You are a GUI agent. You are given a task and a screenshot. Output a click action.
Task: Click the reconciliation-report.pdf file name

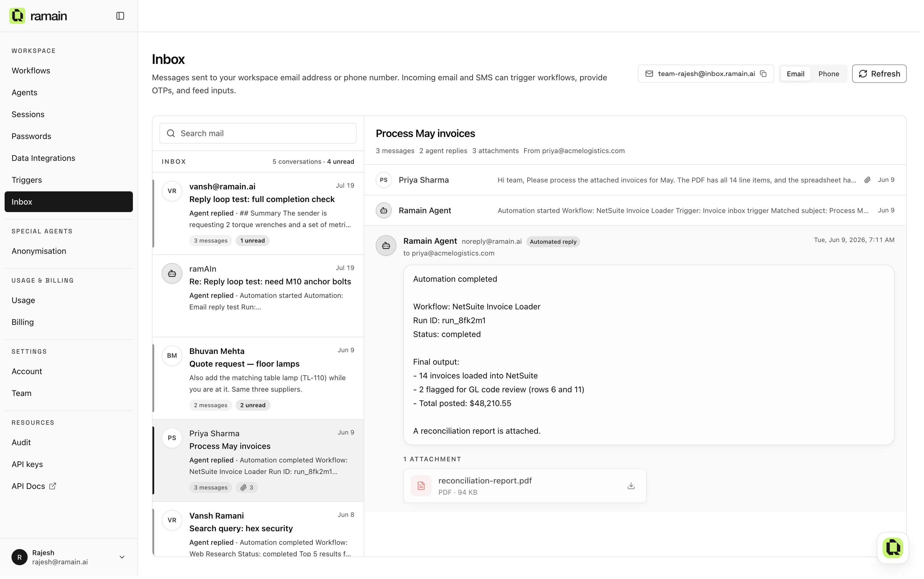click(485, 481)
